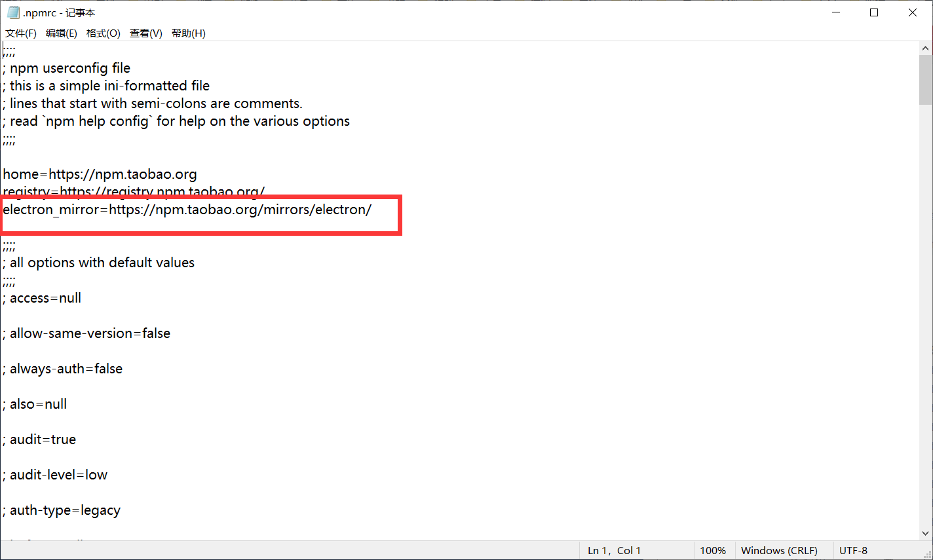This screenshot has height=560, width=933.
Task: Click the '; also=null' line
Action: tap(35, 404)
